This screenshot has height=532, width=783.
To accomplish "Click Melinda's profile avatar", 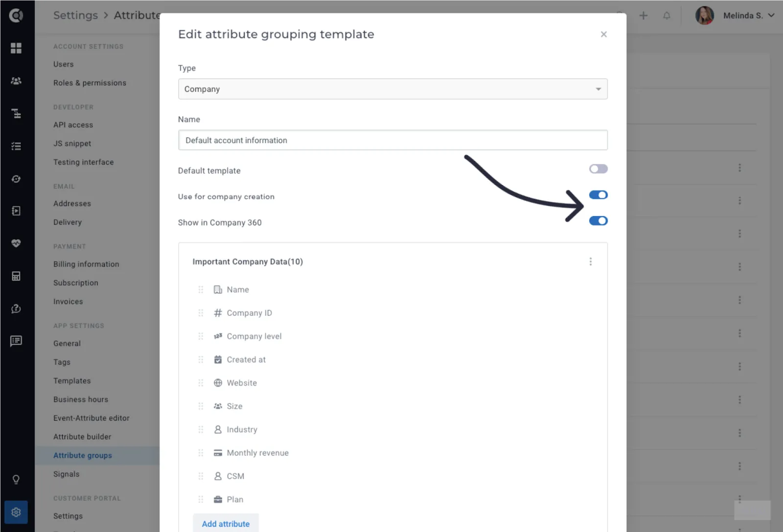I will coord(705,16).
